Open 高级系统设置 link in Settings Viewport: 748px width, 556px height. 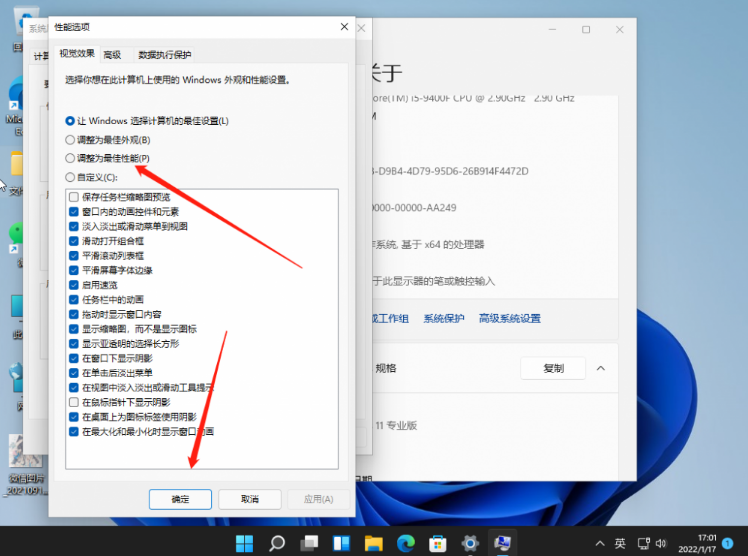[509, 319]
